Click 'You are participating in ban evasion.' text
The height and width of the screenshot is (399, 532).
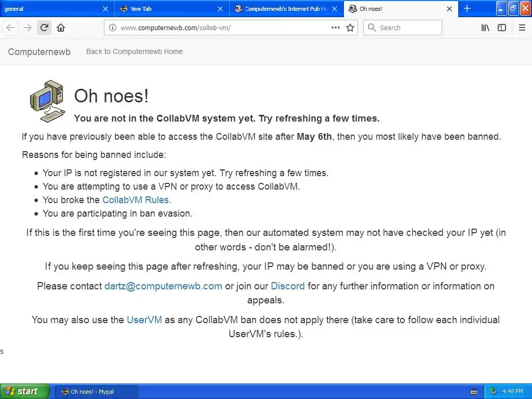tap(117, 214)
